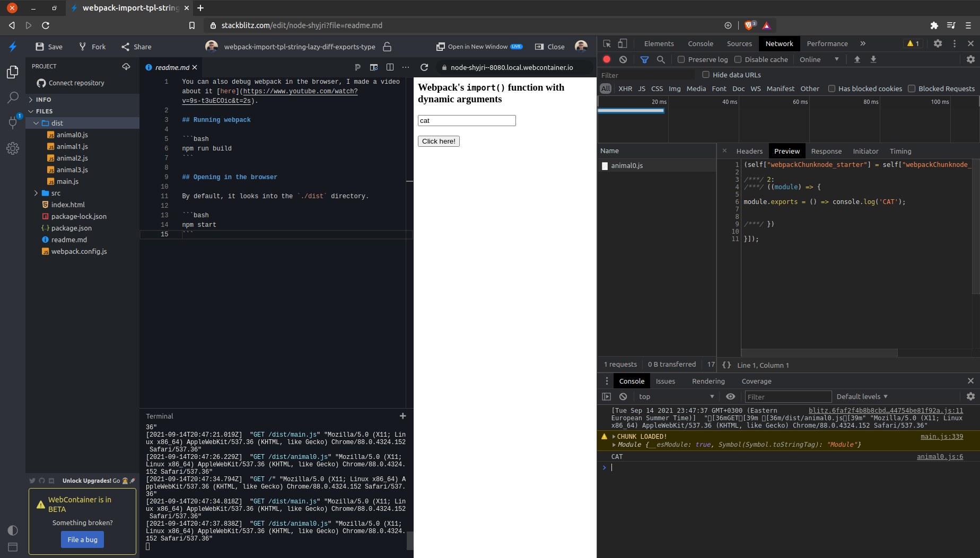The width and height of the screenshot is (980, 558).
Task: Switch to the Response tab
Action: (826, 151)
